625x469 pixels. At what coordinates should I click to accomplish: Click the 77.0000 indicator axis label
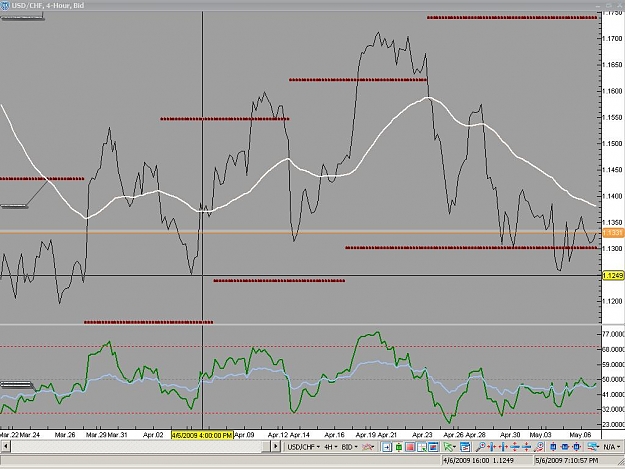tap(613, 334)
